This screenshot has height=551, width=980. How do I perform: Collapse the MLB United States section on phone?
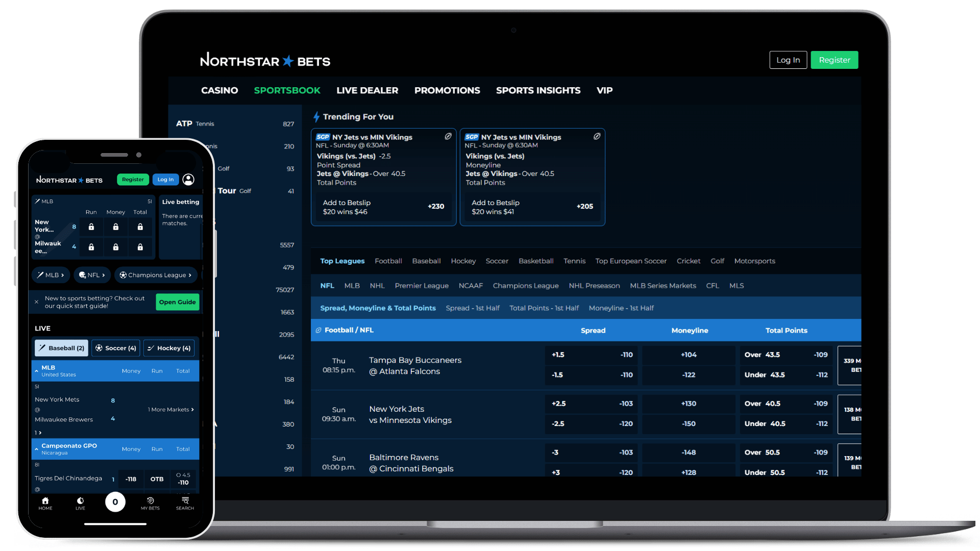(x=37, y=371)
